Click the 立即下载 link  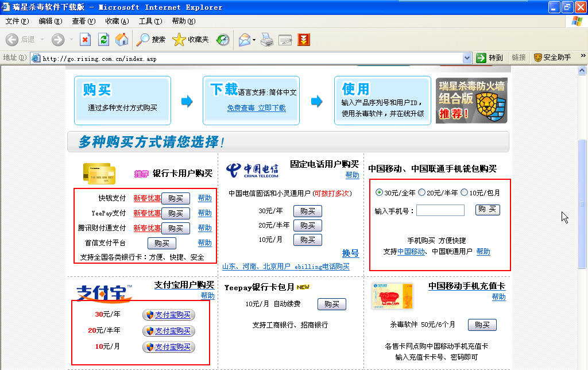[x=272, y=107]
